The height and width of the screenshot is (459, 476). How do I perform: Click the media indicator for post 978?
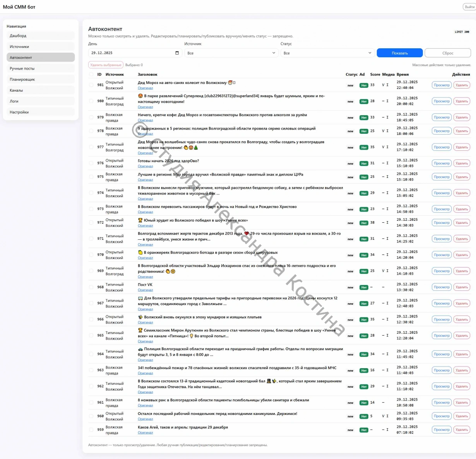click(x=385, y=131)
